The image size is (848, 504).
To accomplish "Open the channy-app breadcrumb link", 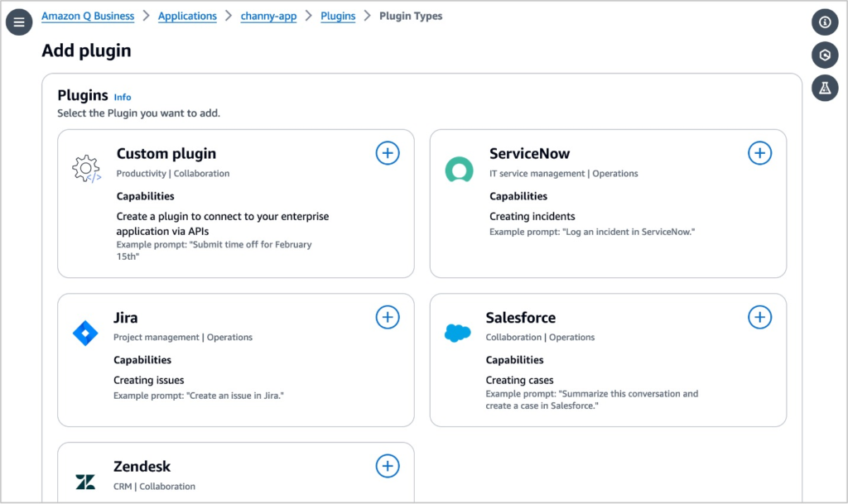I will coord(268,16).
